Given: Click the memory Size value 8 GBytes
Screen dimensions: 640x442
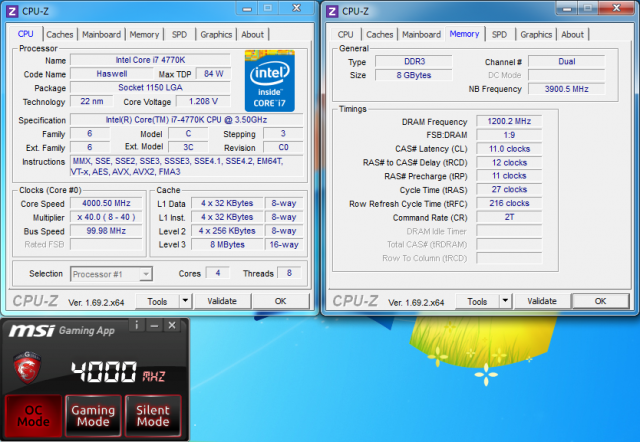Looking at the screenshot, I should coord(414,76).
